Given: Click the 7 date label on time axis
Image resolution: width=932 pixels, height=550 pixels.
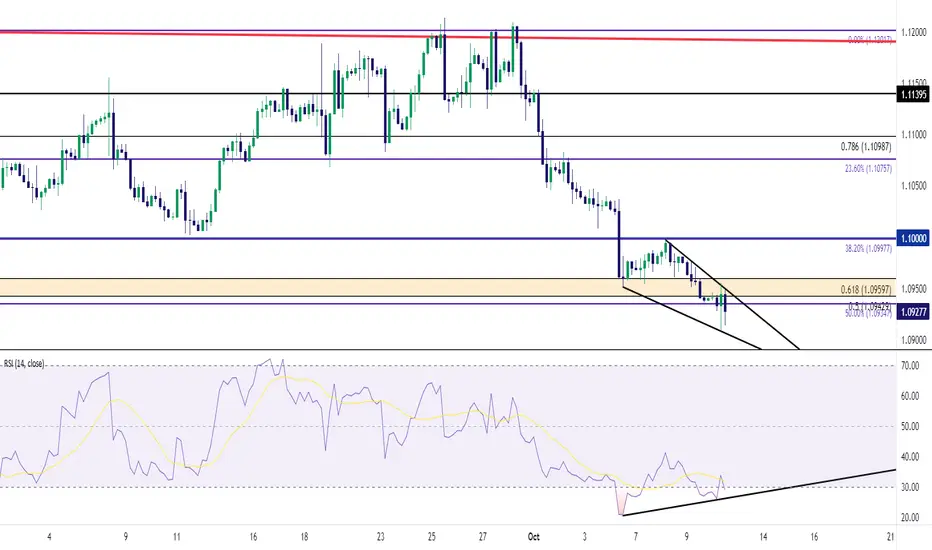Looking at the screenshot, I should [635, 537].
